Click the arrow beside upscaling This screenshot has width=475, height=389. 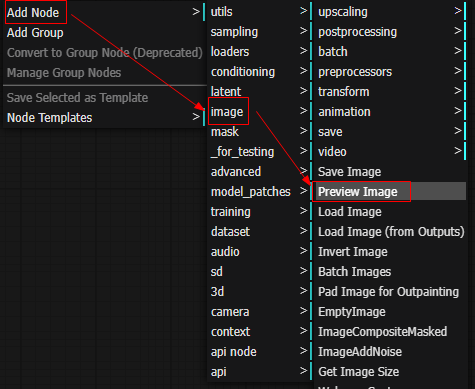tap(458, 11)
